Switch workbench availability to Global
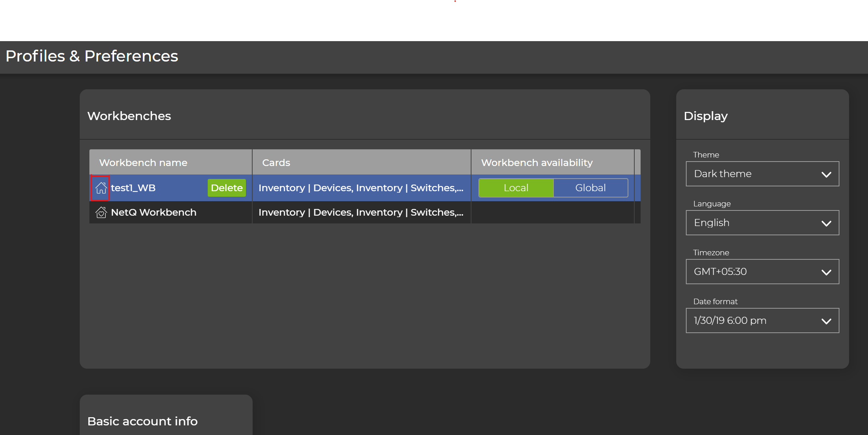868x435 pixels. click(x=590, y=188)
